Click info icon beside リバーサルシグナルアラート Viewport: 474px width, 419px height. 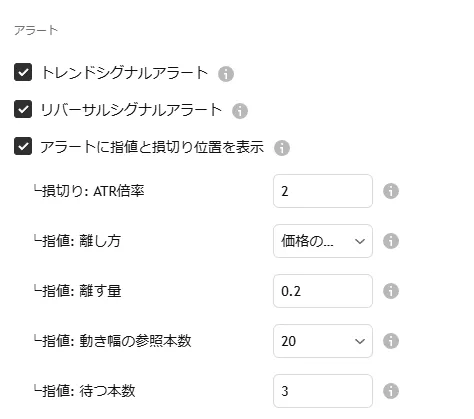240,111
